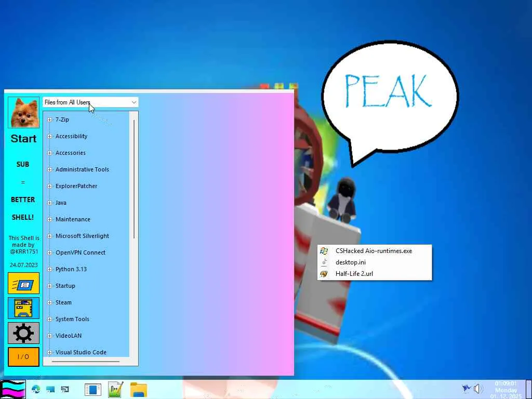Click the Show Desktop strip at taskbar end

tap(529, 390)
